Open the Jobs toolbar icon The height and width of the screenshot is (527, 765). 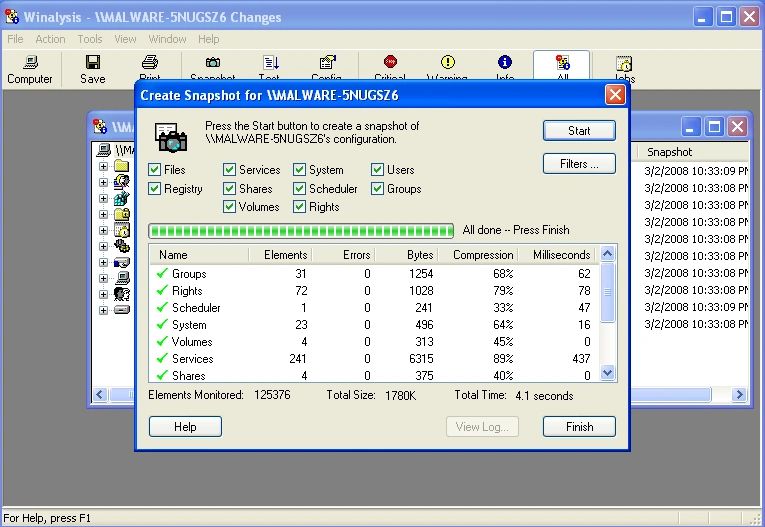click(x=624, y=69)
